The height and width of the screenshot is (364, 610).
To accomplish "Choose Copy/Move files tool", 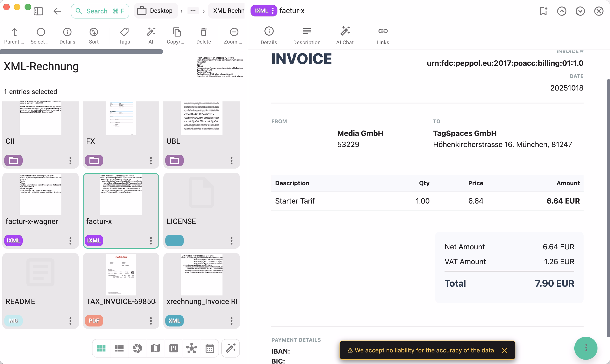I will [176, 36].
